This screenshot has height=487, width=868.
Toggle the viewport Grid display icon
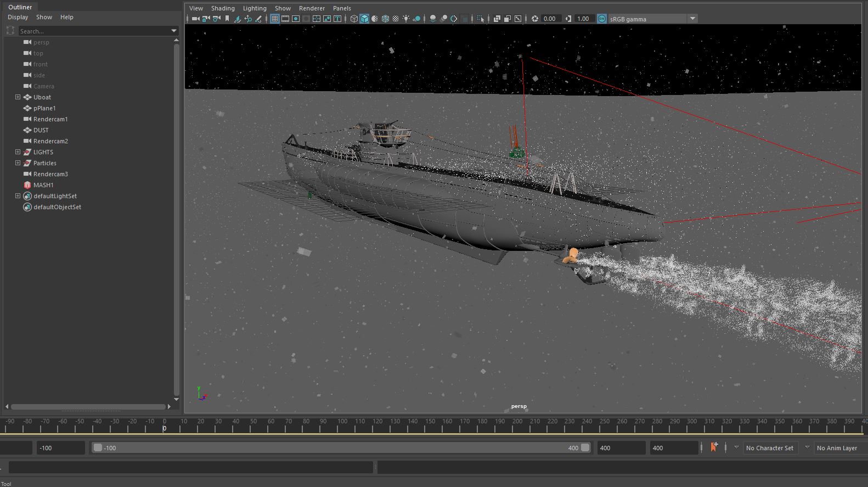click(x=275, y=19)
